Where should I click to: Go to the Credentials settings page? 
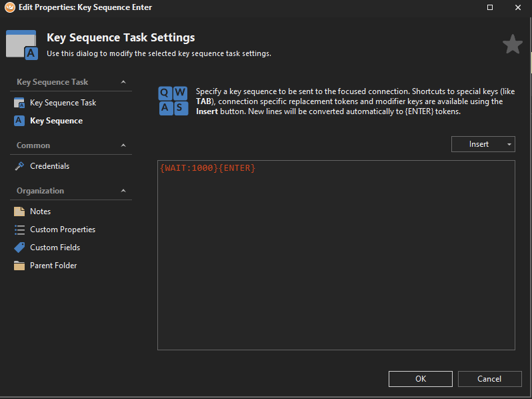pos(49,166)
